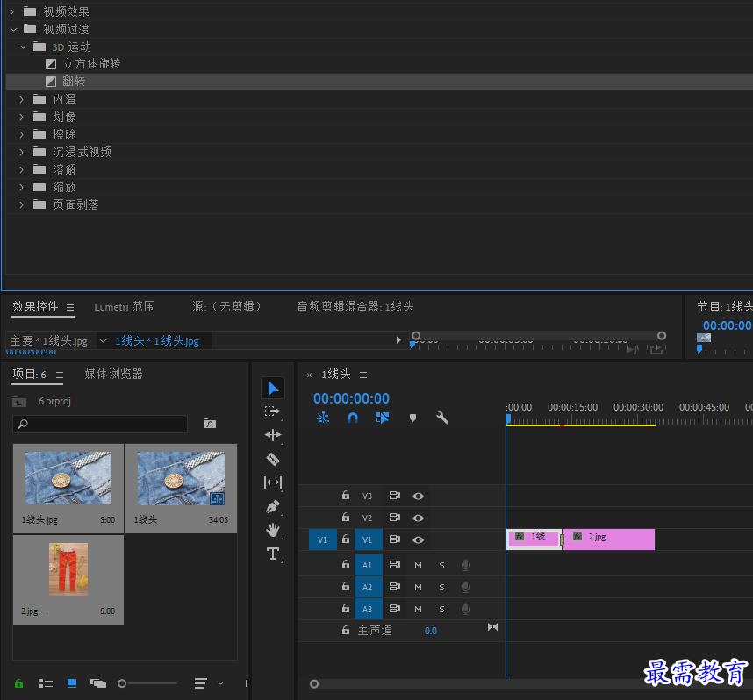The width and height of the screenshot is (753, 700).
Task: Toggle the timeline Snap magnet icon
Action: point(353,418)
